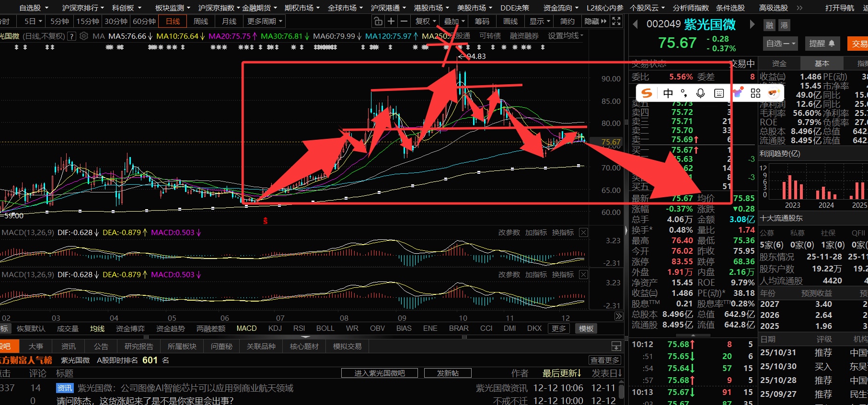Screen dimensions: 868x405
Task: Select BOLL indicator tab
Action: pos(325,328)
